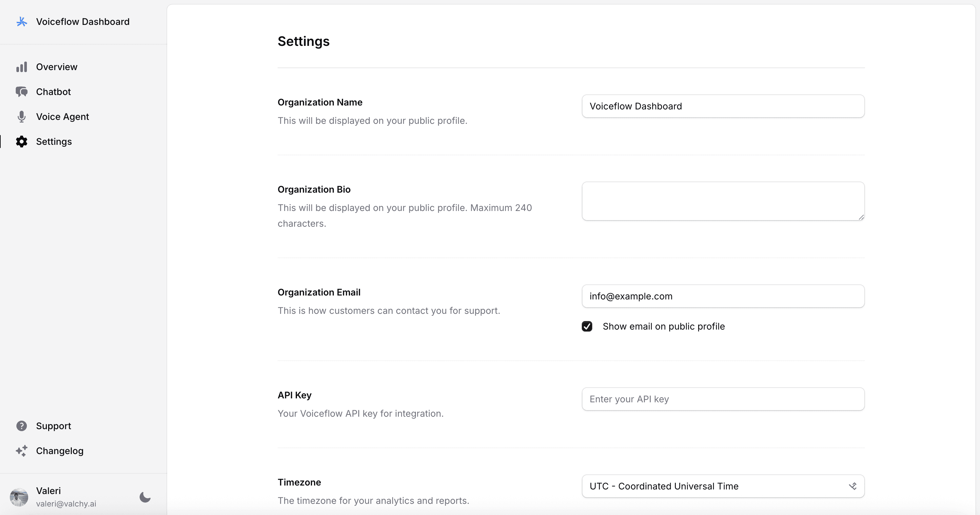Click Valeri's profile avatar

[x=19, y=497]
